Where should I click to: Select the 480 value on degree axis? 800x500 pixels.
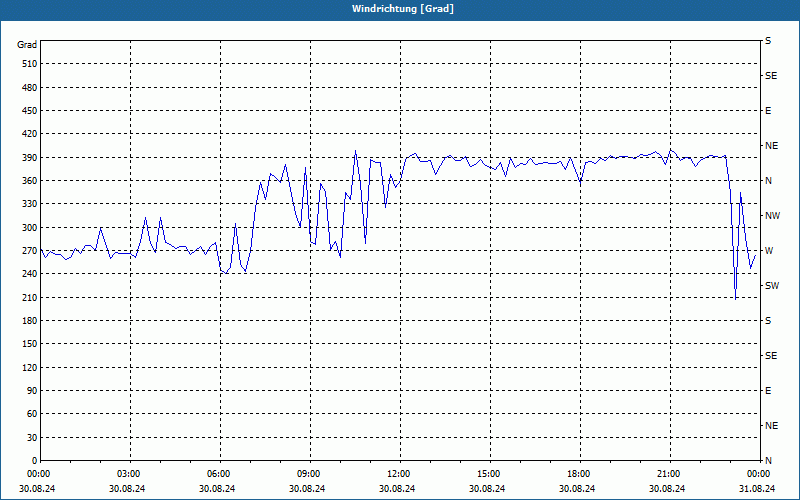[30, 88]
